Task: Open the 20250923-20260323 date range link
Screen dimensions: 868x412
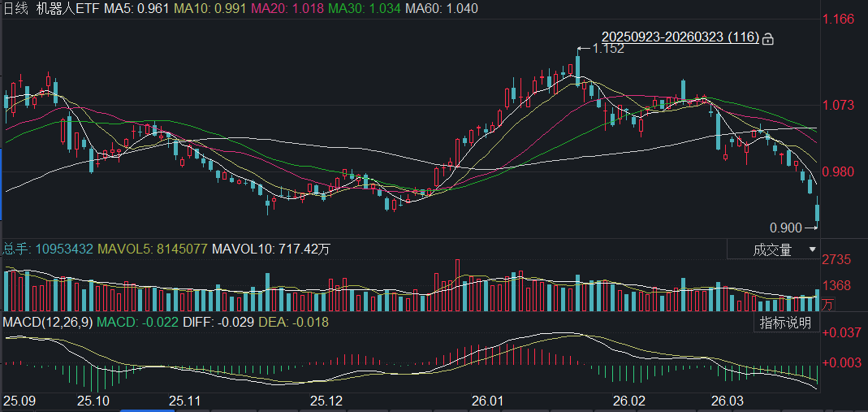Action: [680, 37]
